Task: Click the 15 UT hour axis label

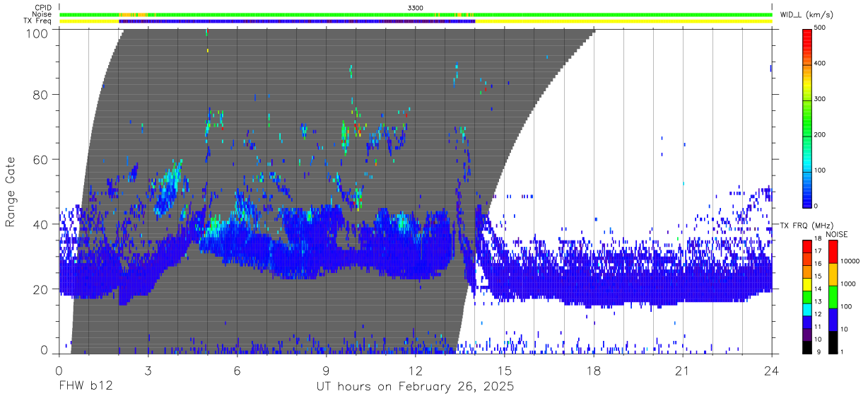Action: point(505,370)
